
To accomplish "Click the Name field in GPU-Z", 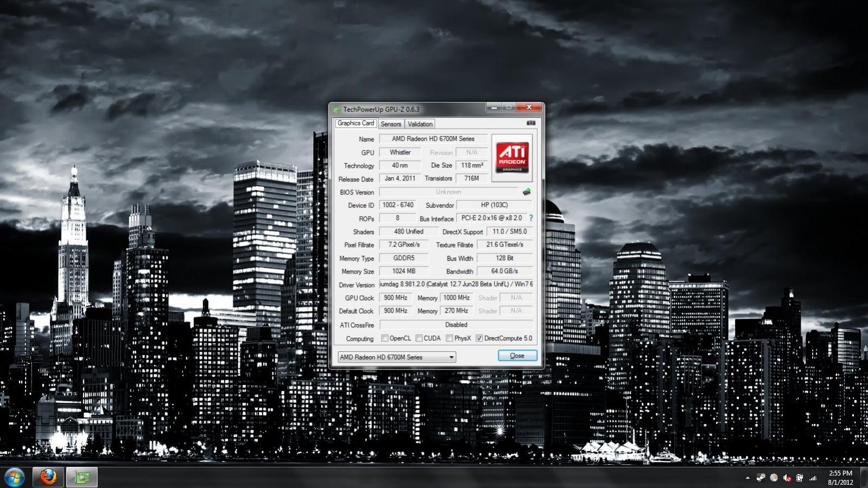I will pyautogui.click(x=433, y=139).
